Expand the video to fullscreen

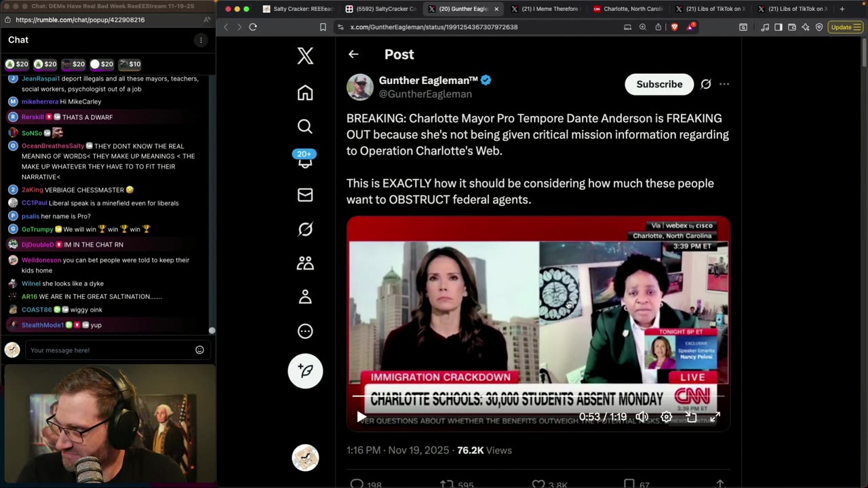tap(715, 417)
